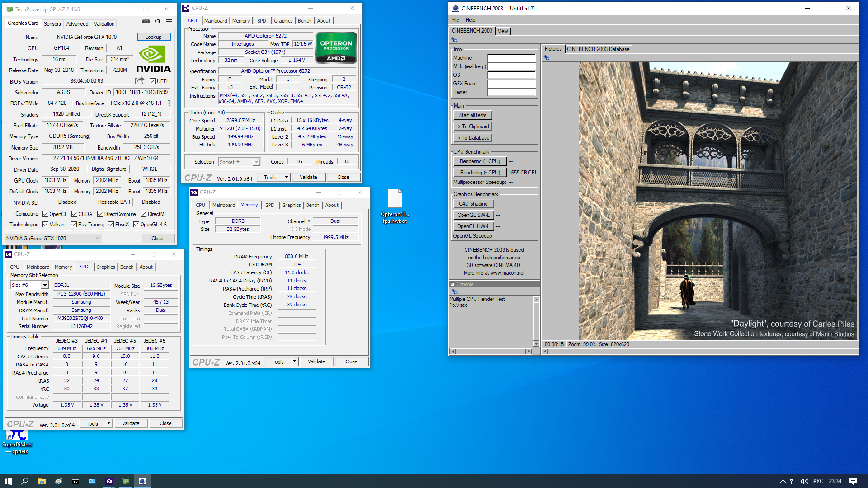Viewport: 868px width, 488px height.
Task: Click Cinebench View tab
Action: pos(503,31)
